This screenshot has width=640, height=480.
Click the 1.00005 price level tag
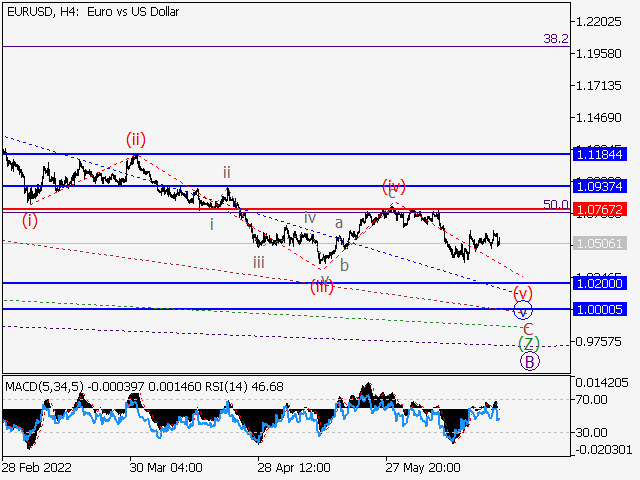[600, 309]
